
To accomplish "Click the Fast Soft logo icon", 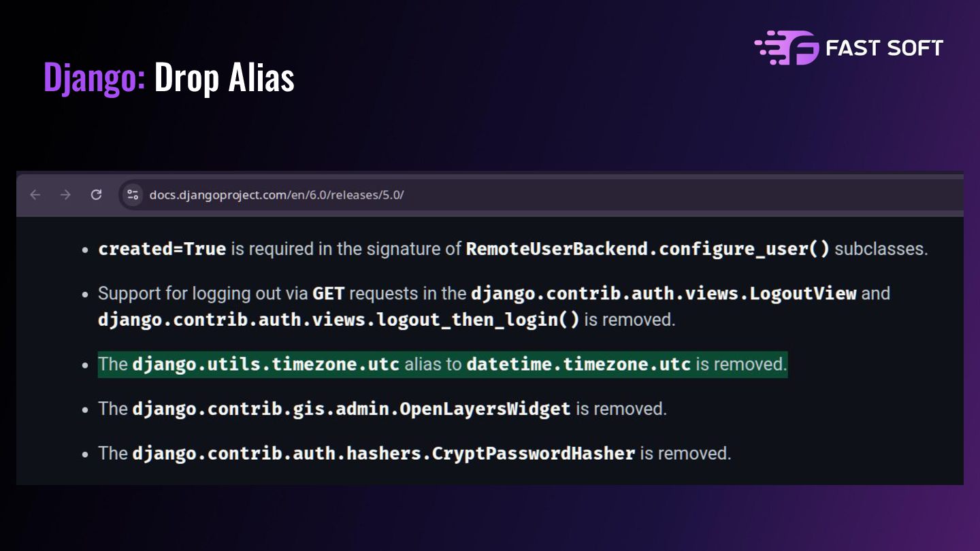I will pos(786,48).
